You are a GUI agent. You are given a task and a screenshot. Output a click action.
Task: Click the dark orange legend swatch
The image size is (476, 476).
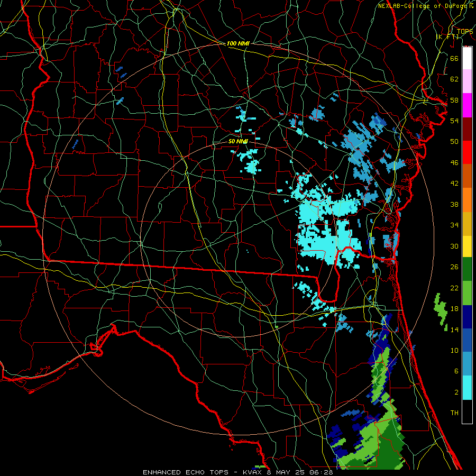pos(467,176)
